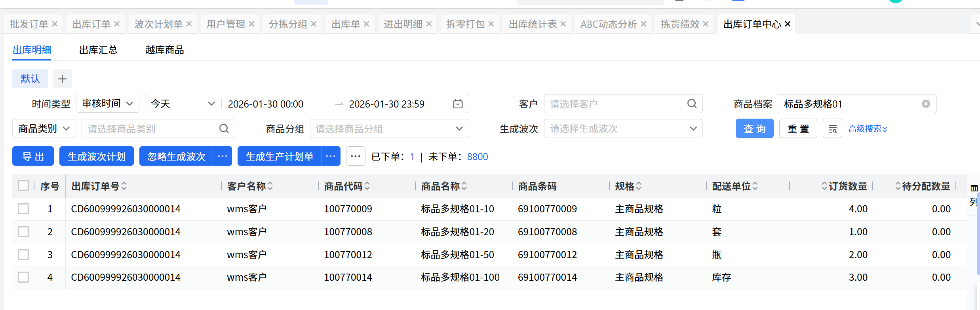980x310 pixels.
Task: Check the row 1 checkbox
Action: tap(23, 209)
